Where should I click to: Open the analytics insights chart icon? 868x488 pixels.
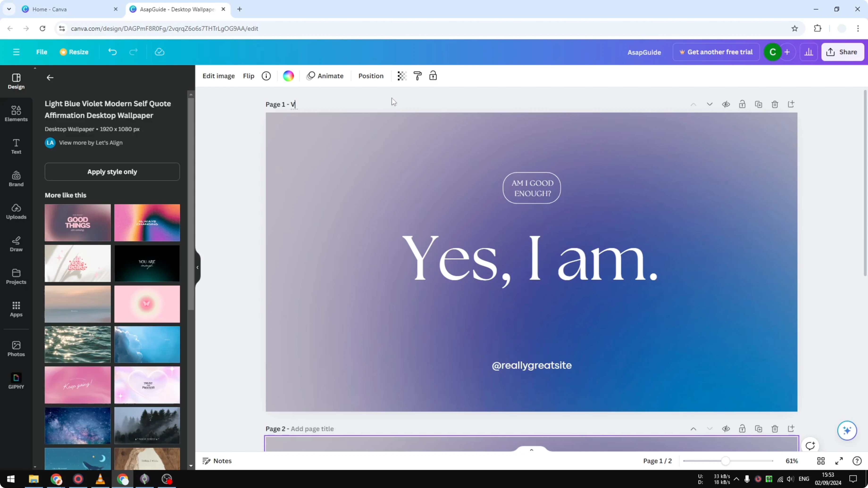click(809, 52)
